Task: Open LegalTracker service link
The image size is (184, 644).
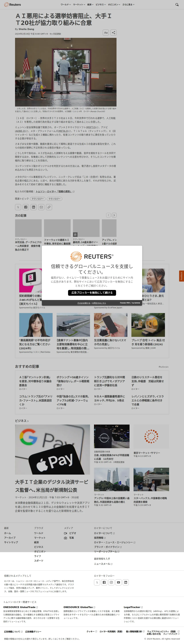Action: (133, 607)
